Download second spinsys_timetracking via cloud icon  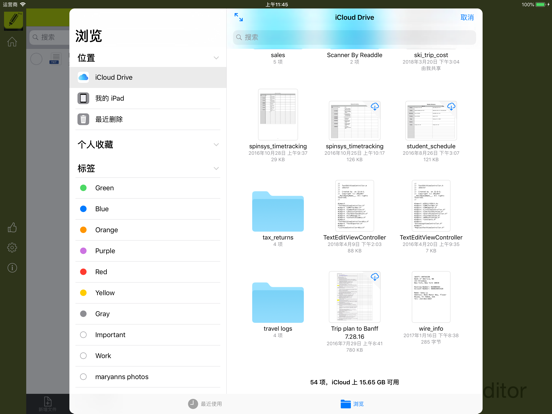point(375,106)
